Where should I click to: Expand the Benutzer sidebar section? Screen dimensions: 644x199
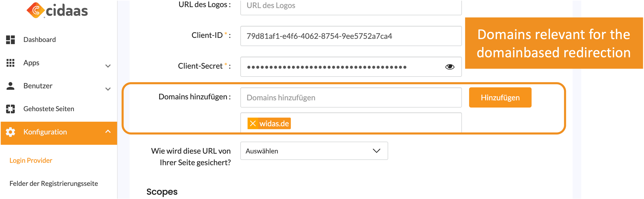point(108,89)
